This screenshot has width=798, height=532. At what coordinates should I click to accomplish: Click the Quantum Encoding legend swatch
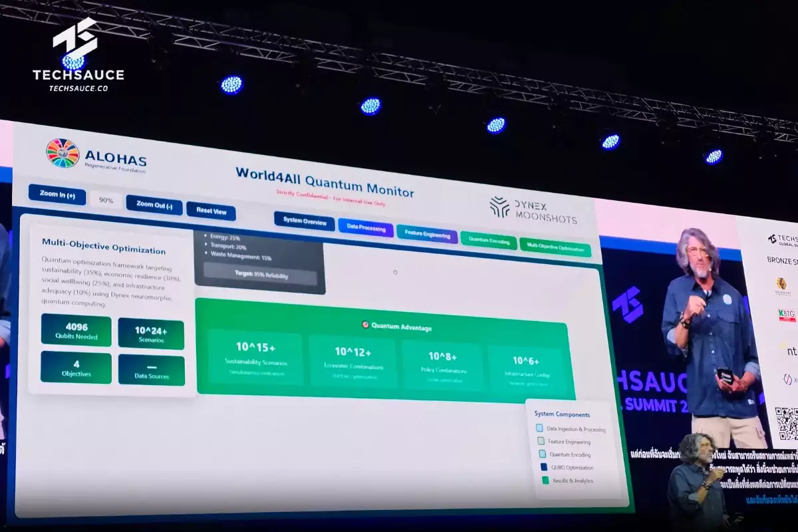543,454
